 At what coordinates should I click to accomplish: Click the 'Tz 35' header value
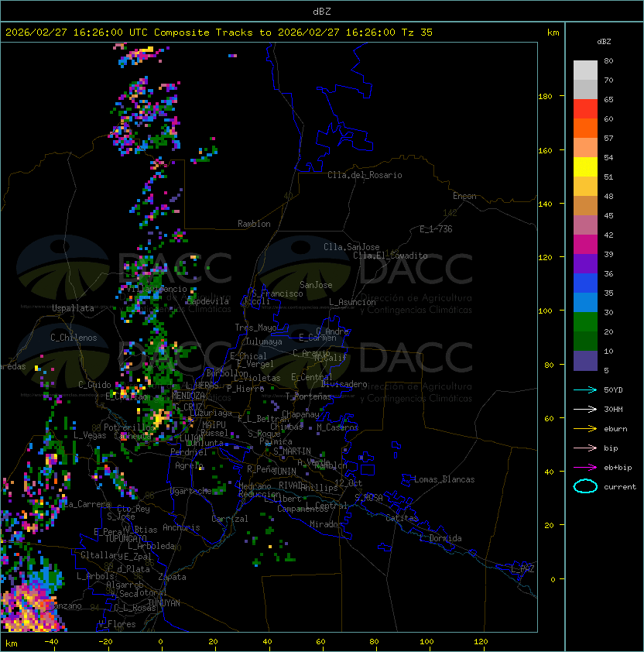click(417, 33)
